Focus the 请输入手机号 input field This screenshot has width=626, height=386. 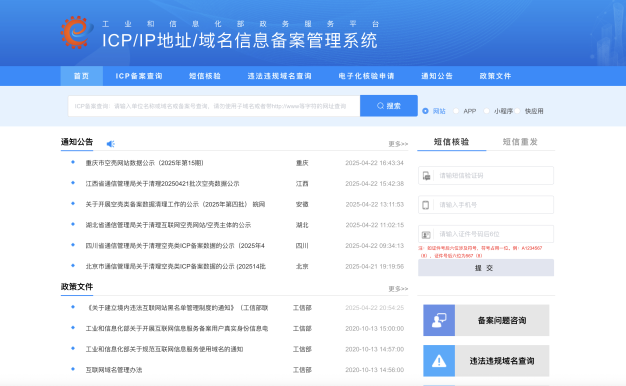[x=486, y=205]
